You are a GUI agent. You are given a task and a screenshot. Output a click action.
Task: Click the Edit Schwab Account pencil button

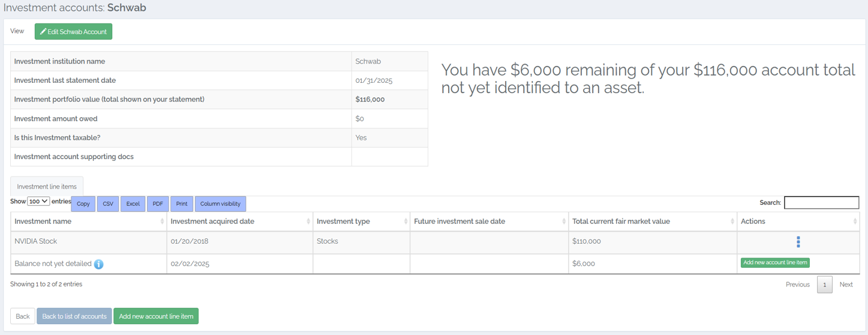point(73,32)
